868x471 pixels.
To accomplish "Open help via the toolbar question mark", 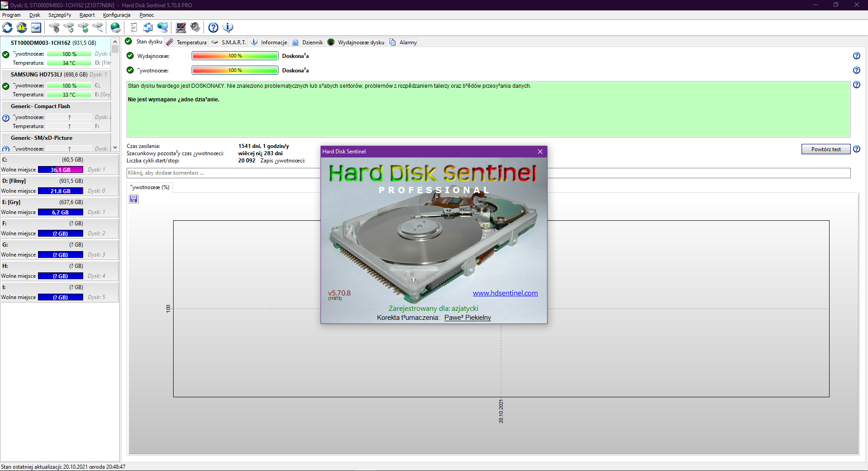I will (213, 28).
